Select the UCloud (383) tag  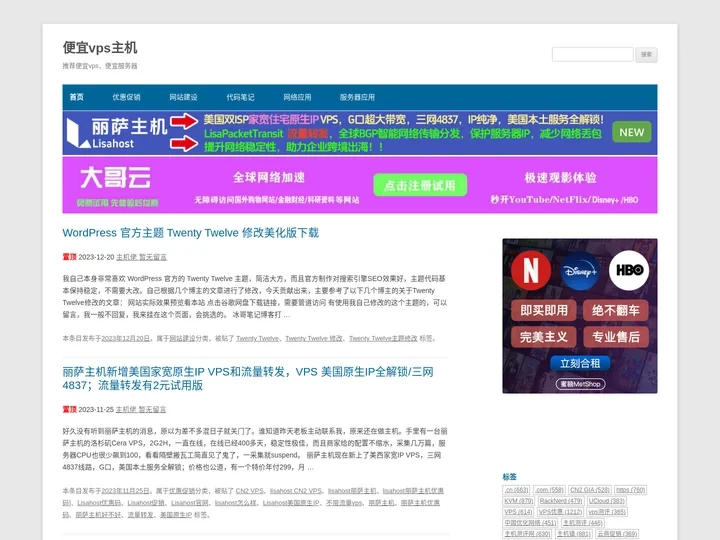coord(607,501)
